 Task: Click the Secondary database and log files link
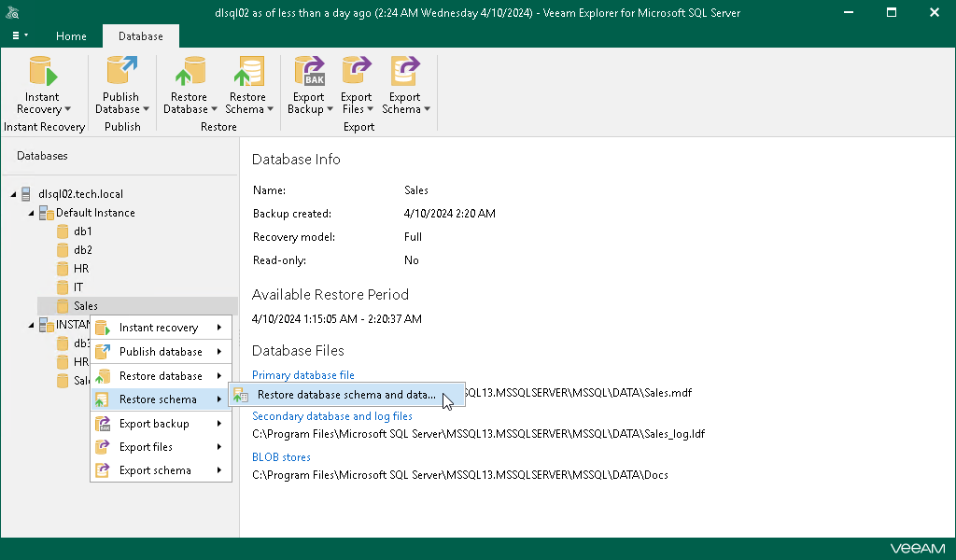click(x=331, y=416)
